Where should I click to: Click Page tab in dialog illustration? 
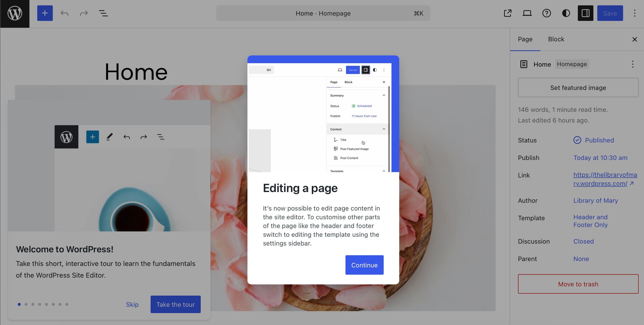[x=334, y=82]
